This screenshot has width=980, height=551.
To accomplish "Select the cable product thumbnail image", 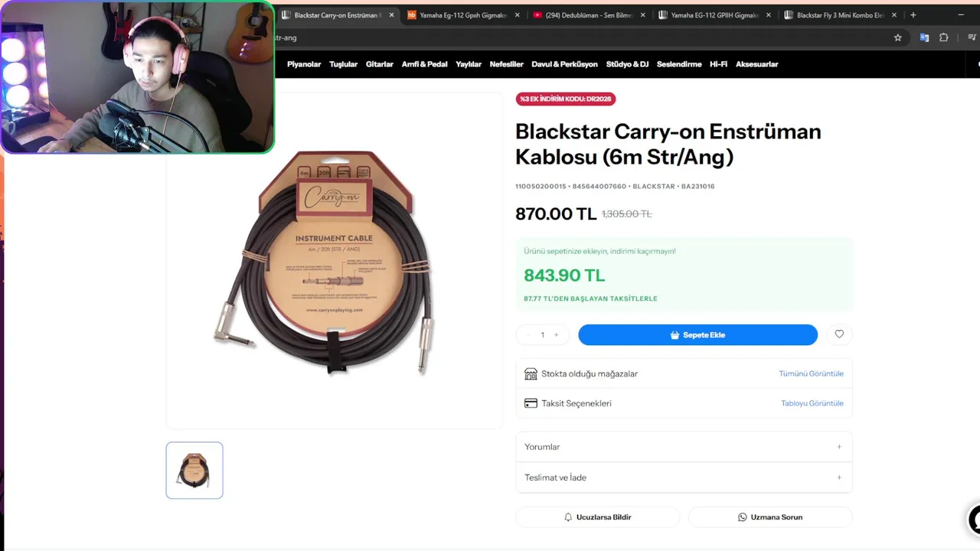I will 194,470.
